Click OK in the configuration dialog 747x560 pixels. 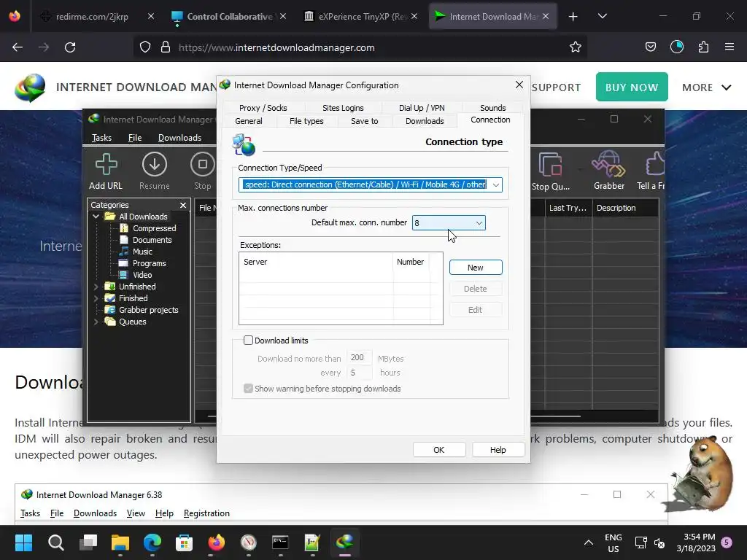pyautogui.click(x=438, y=450)
